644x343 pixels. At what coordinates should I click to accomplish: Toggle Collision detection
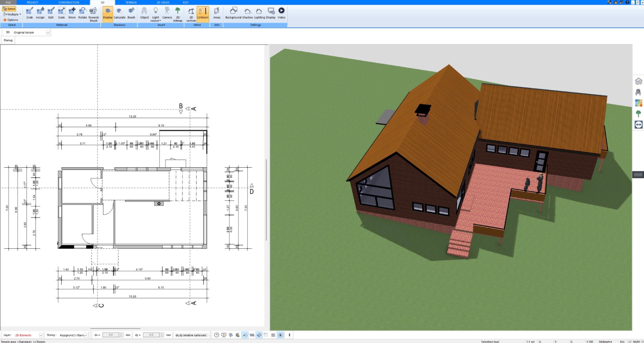(x=203, y=14)
